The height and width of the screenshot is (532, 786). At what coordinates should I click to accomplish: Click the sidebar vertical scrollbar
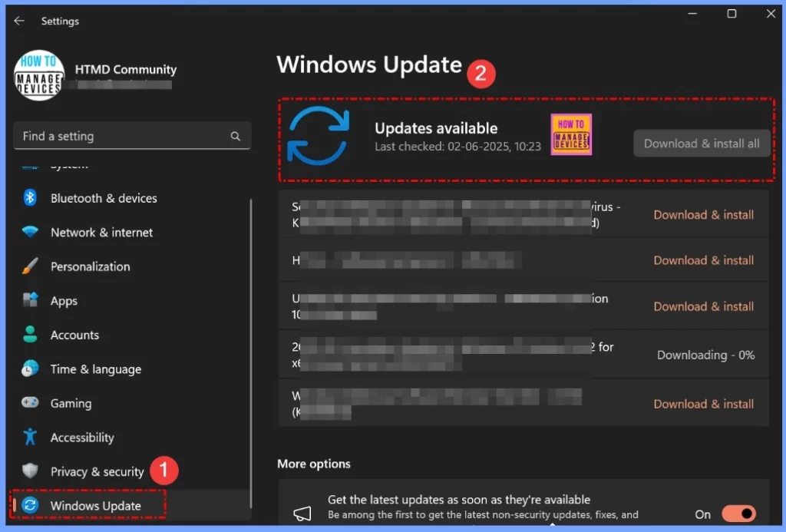pyautogui.click(x=251, y=353)
